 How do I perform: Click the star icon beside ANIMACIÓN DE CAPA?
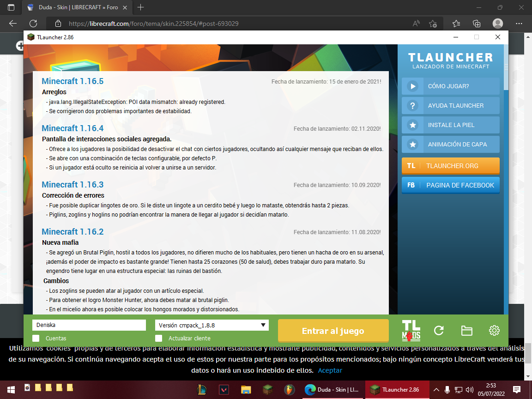point(412,144)
